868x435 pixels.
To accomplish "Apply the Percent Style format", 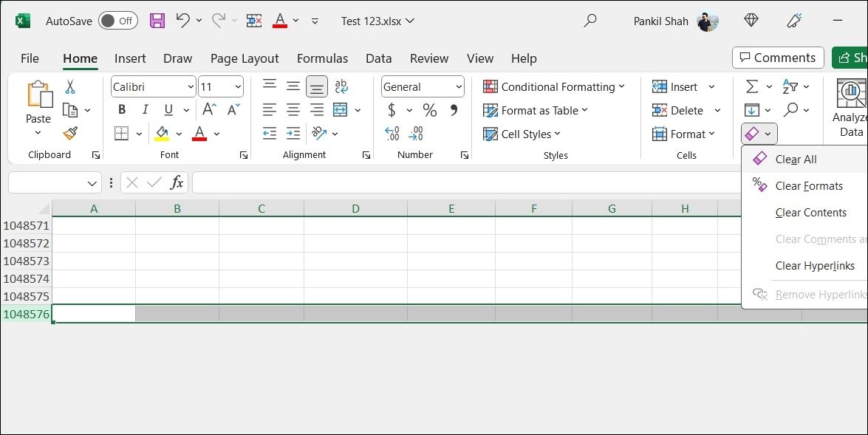I will click(428, 109).
